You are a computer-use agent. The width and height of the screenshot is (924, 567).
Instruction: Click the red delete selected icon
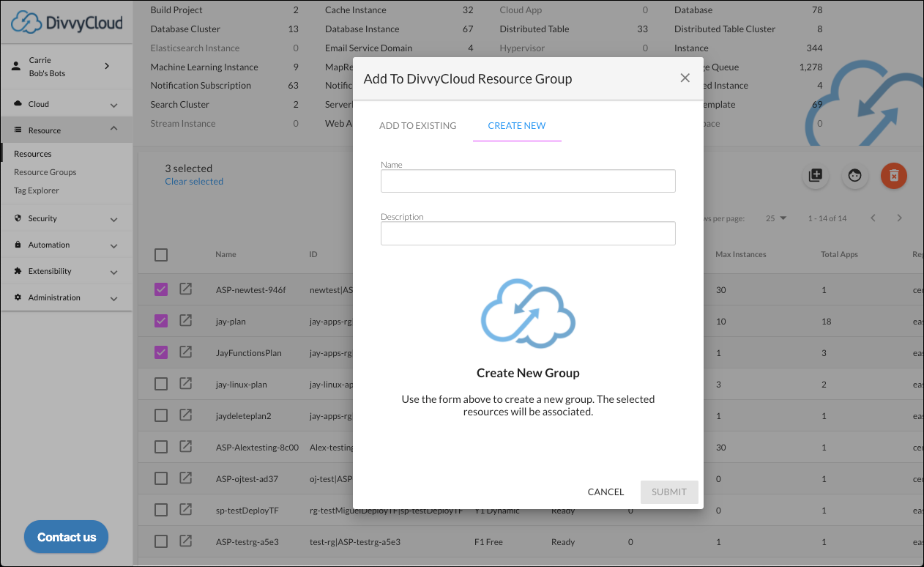[894, 176]
